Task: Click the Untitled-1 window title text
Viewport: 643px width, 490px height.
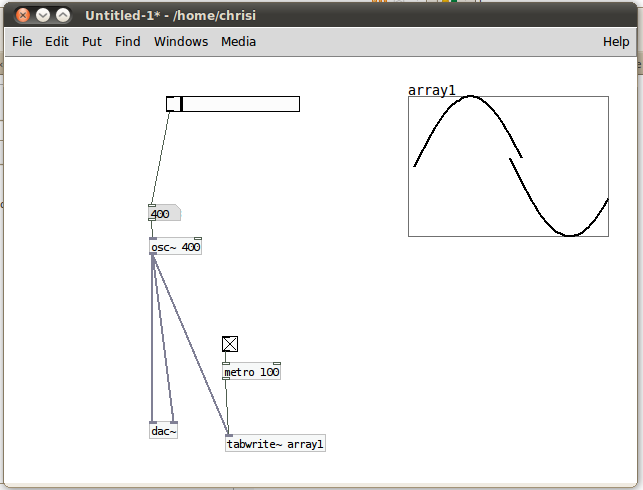Action: pos(170,16)
